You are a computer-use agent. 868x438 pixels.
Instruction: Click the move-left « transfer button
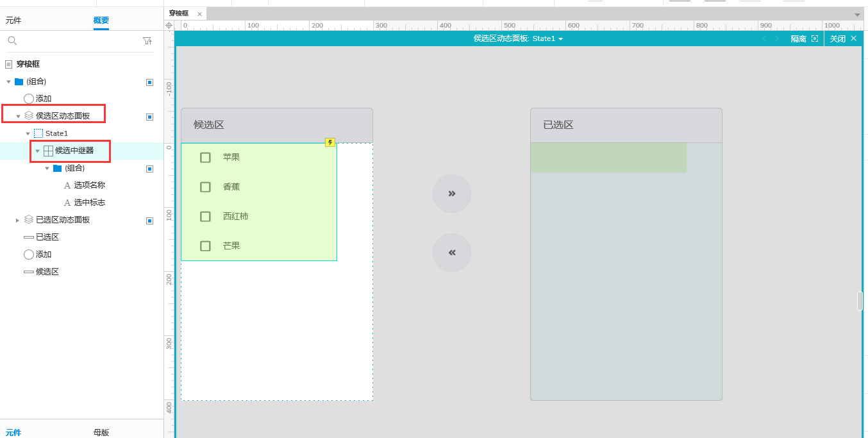coord(452,253)
